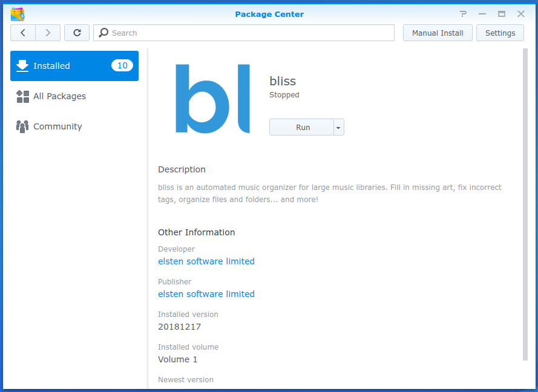The width and height of the screenshot is (538, 392).
Task: Click the Stopped status text
Action: (284, 95)
